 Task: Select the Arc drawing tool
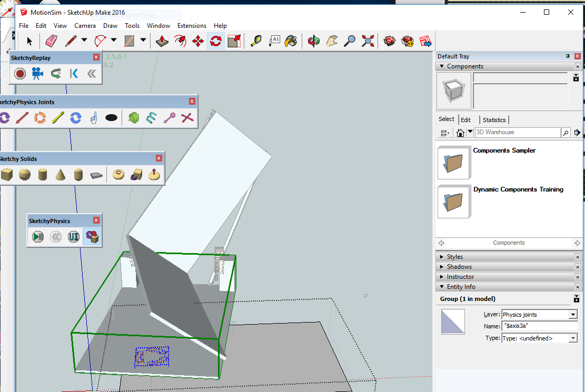click(x=101, y=41)
